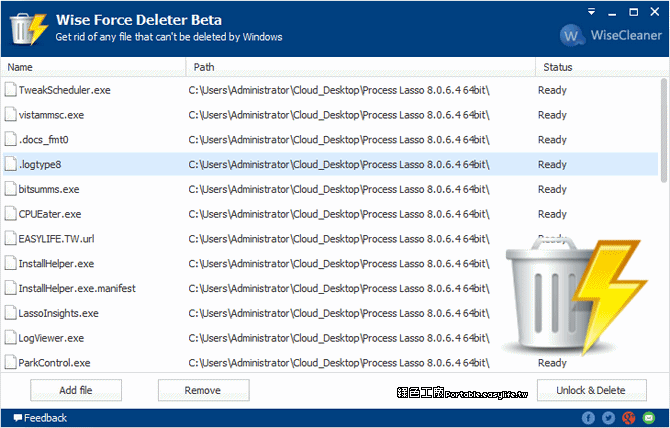Image resolution: width=670 pixels, height=428 pixels.
Task: Select the TweakScheduler.exe file row
Action: point(330,90)
